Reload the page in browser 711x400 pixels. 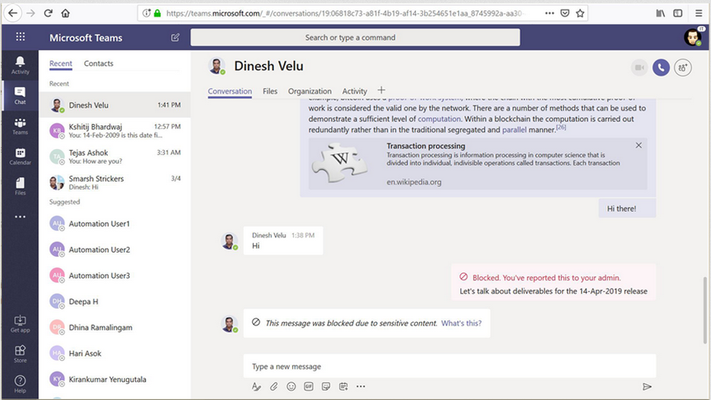(48, 13)
